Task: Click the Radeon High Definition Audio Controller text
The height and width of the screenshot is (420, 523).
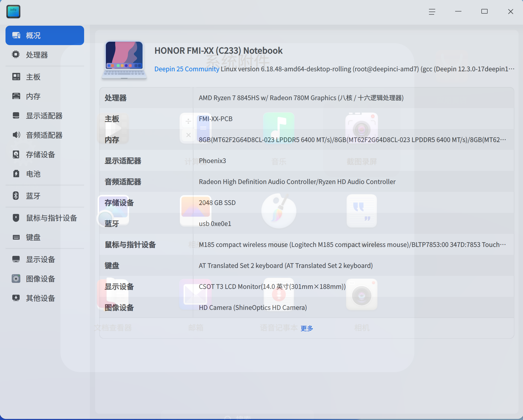Action: (297, 182)
